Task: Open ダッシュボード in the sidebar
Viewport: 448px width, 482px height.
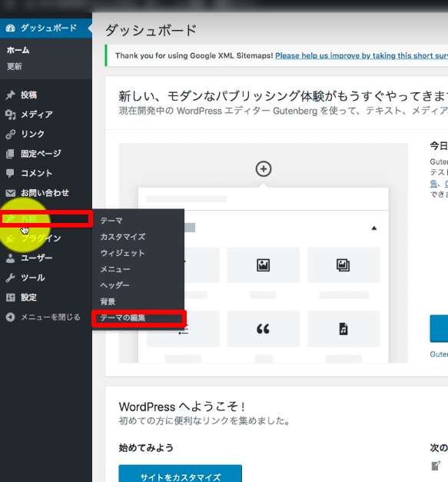Action: coord(46,28)
